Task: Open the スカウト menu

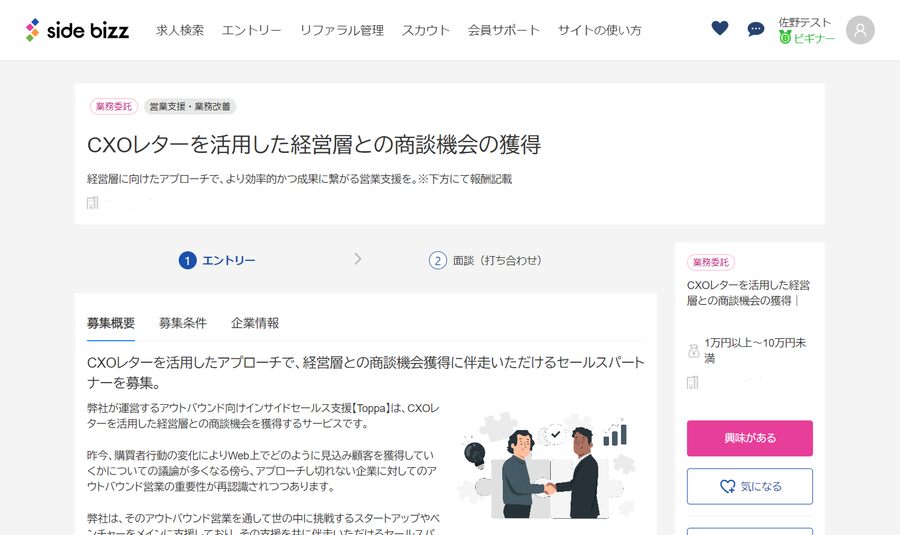Action: click(x=425, y=30)
